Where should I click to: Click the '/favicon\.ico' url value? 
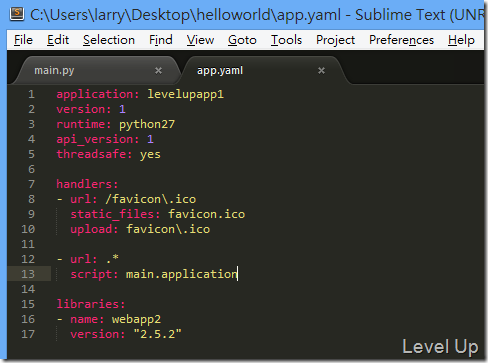click(x=151, y=199)
